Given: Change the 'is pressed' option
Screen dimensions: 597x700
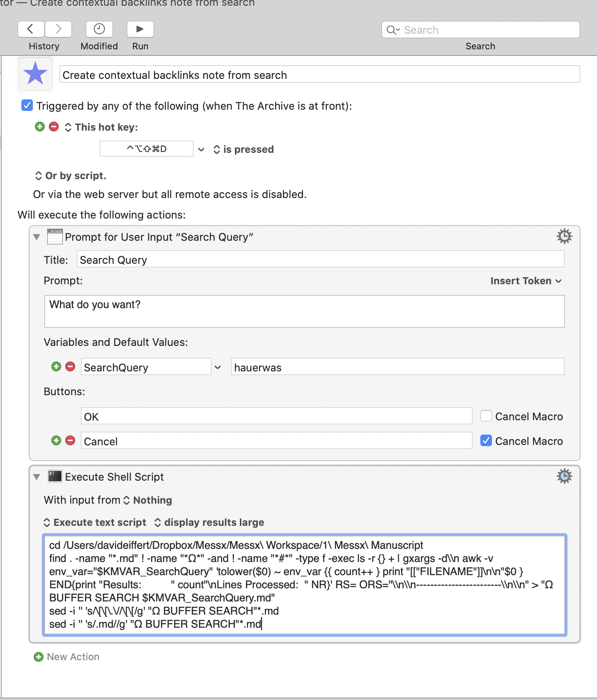Looking at the screenshot, I should 243,150.
